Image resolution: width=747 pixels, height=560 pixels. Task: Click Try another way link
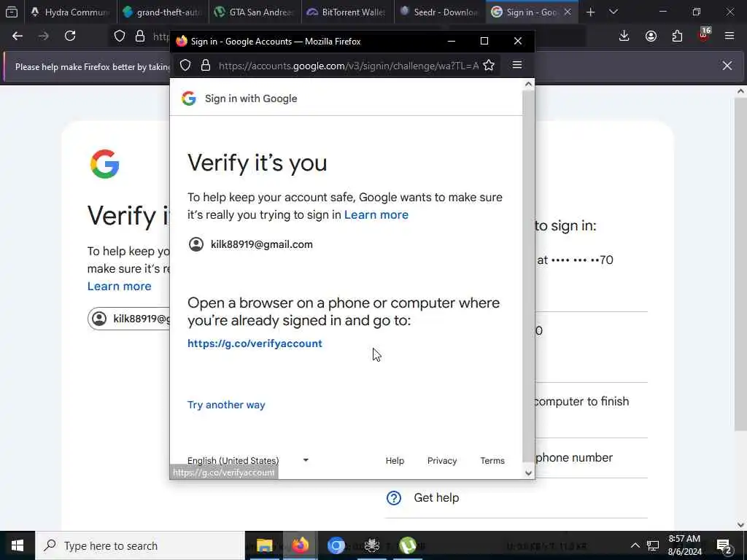tap(226, 405)
